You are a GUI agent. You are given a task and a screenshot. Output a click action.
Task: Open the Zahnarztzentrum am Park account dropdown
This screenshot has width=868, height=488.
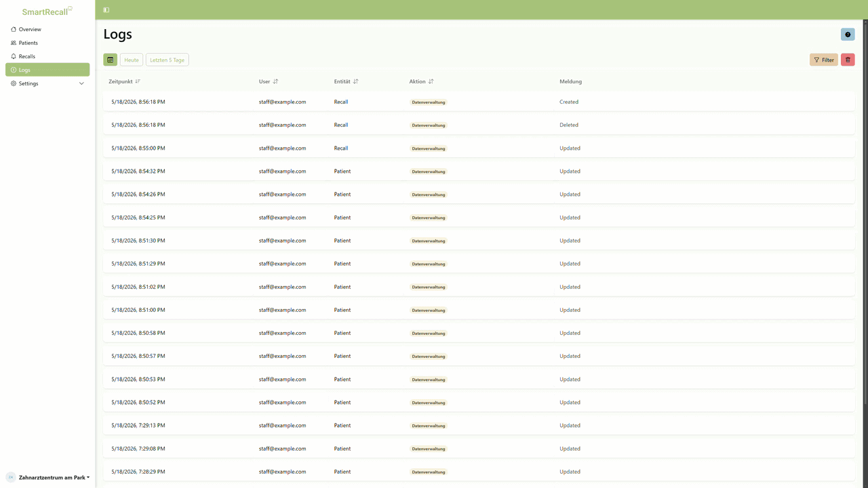[54, 477]
